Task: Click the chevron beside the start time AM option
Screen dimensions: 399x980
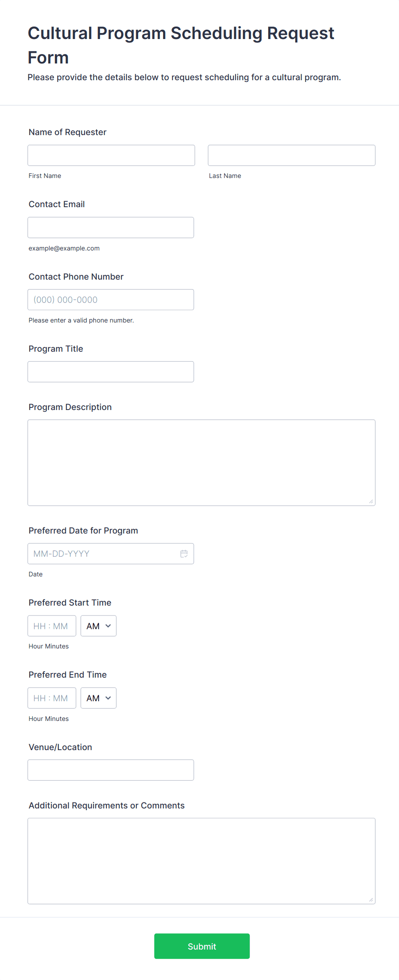Action: click(x=108, y=626)
